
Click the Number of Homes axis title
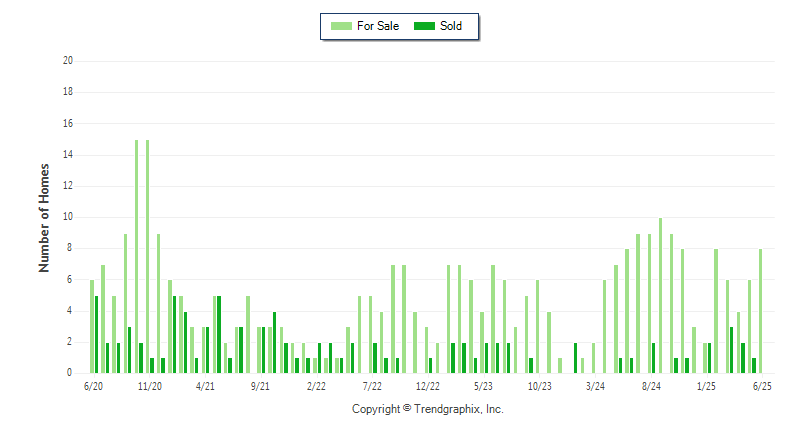tap(44, 218)
